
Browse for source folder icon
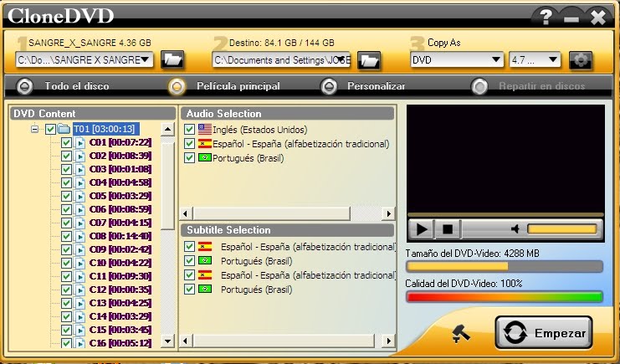[172, 60]
